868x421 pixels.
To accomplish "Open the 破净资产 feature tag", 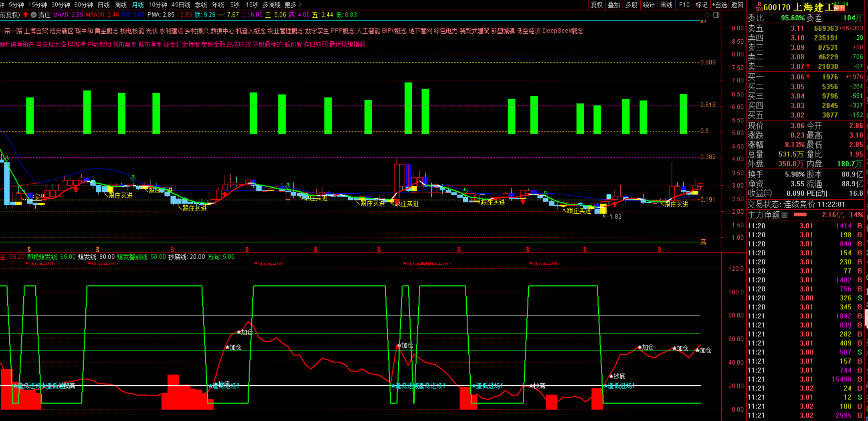I will (x=22, y=45).
